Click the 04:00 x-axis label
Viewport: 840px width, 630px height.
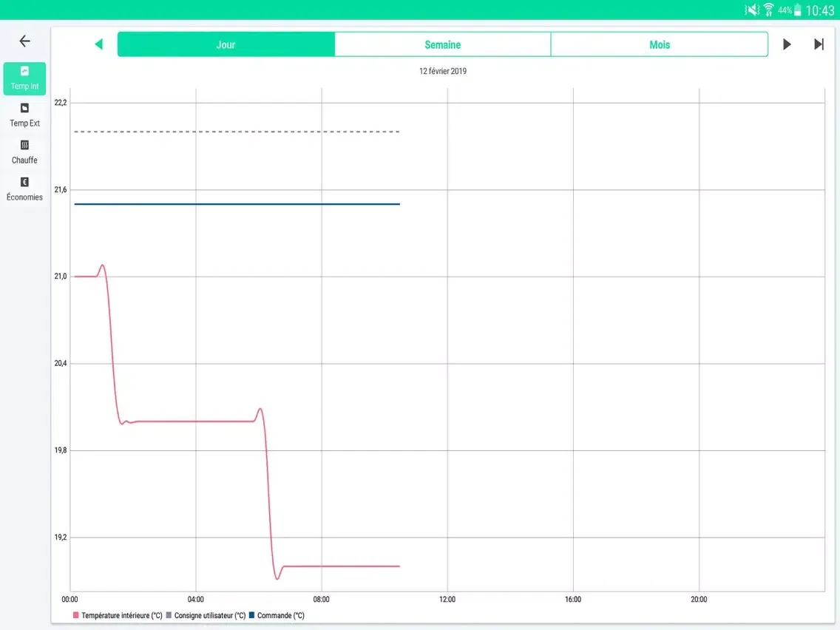(195, 600)
